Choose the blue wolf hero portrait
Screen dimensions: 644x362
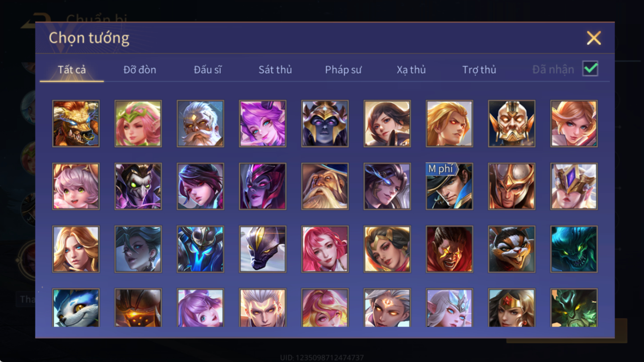76,308
